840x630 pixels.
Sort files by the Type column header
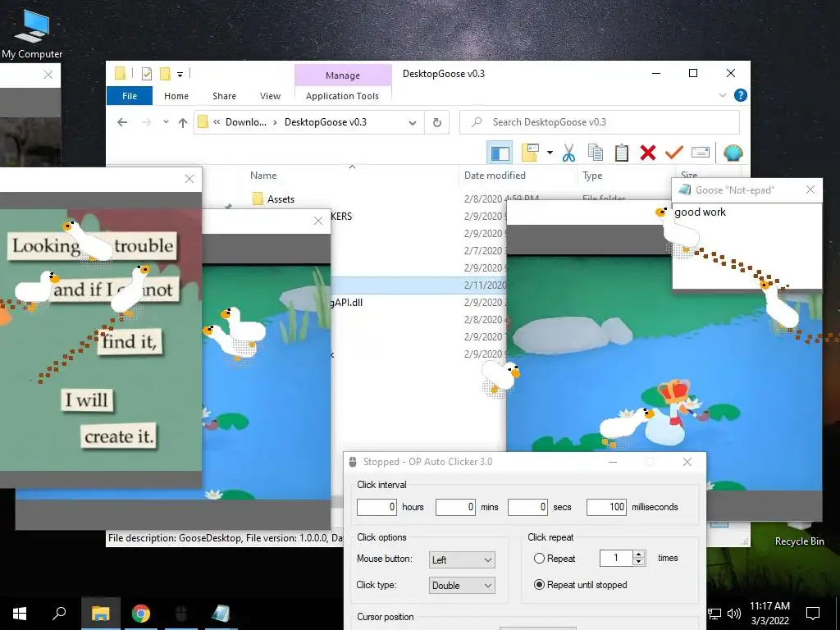pyautogui.click(x=592, y=176)
